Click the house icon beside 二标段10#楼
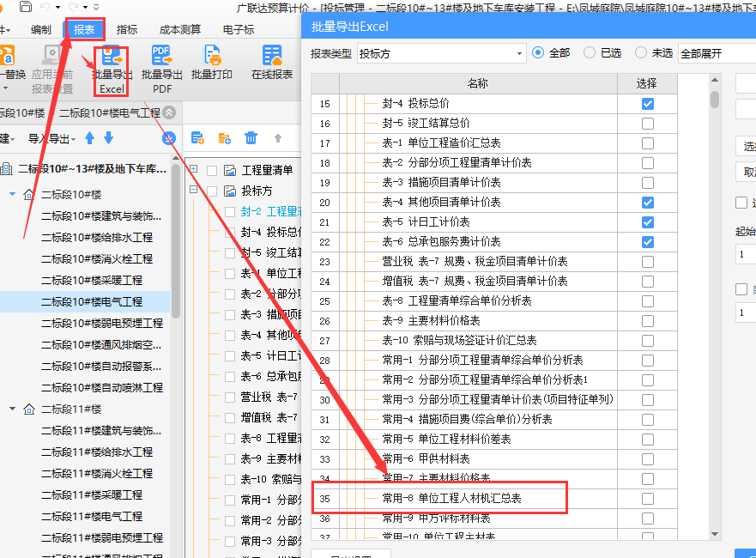Image resolution: width=756 pixels, height=558 pixels. click(29, 195)
